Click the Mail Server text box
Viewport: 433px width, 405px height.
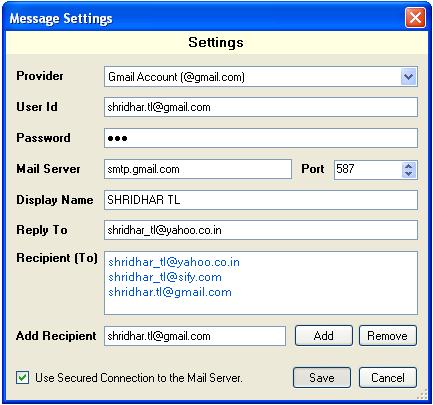click(x=198, y=169)
